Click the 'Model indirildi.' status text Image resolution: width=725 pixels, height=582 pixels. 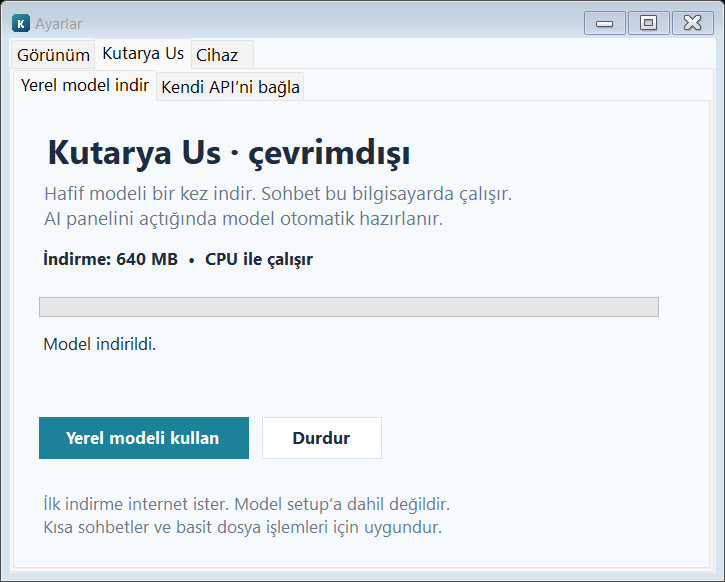(x=99, y=344)
